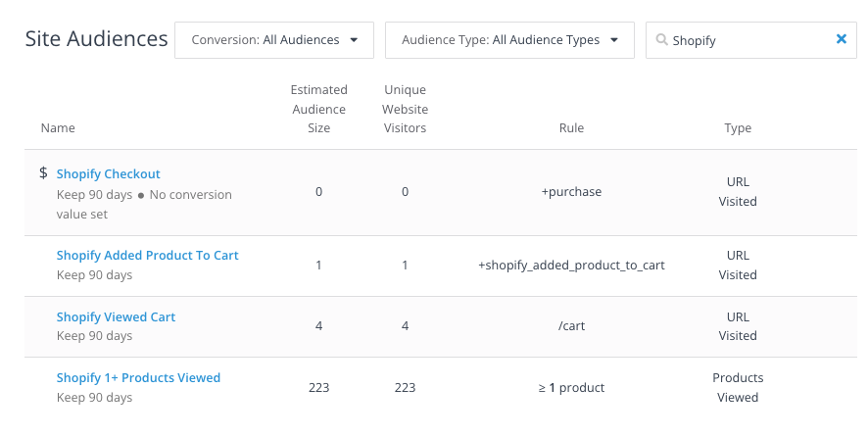
Task: Open the Conversion: All Audiences dropdown
Action: [273, 40]
